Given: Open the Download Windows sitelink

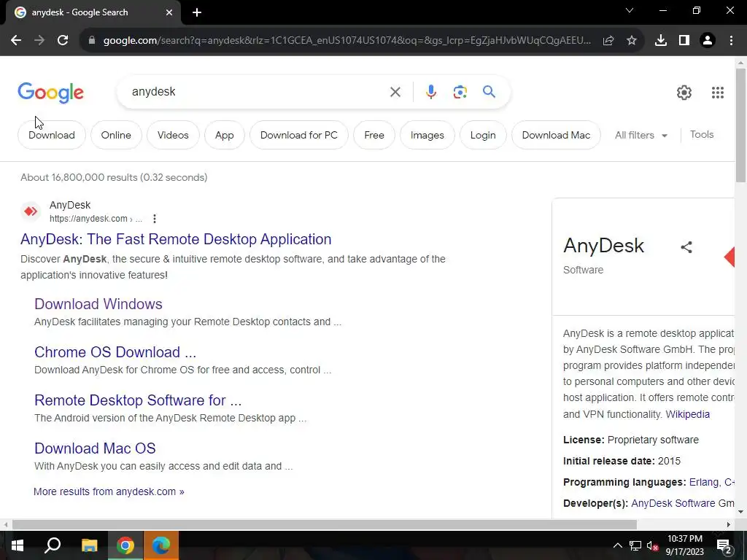Looking at the screenshot, I should point(98,304).
